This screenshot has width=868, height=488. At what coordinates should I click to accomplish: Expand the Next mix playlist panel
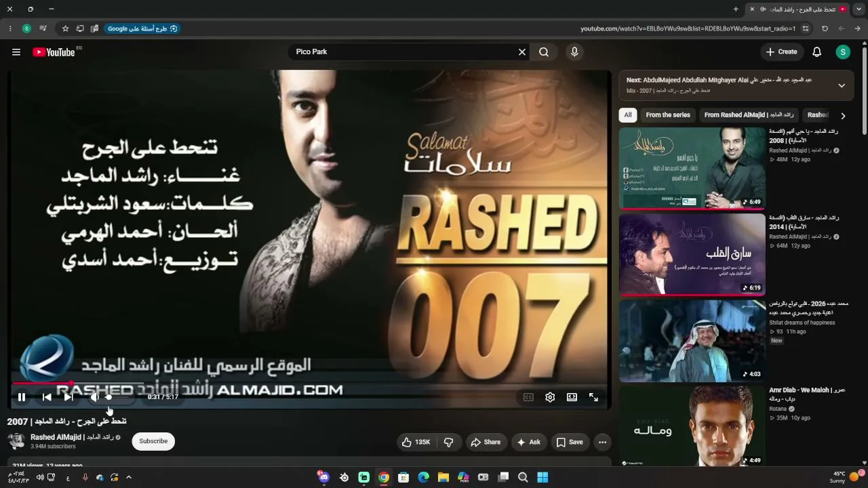click(x=842, y=85)
